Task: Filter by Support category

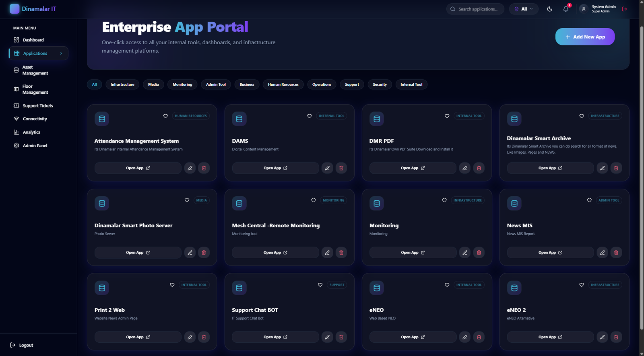Action: tap(352, 84)
